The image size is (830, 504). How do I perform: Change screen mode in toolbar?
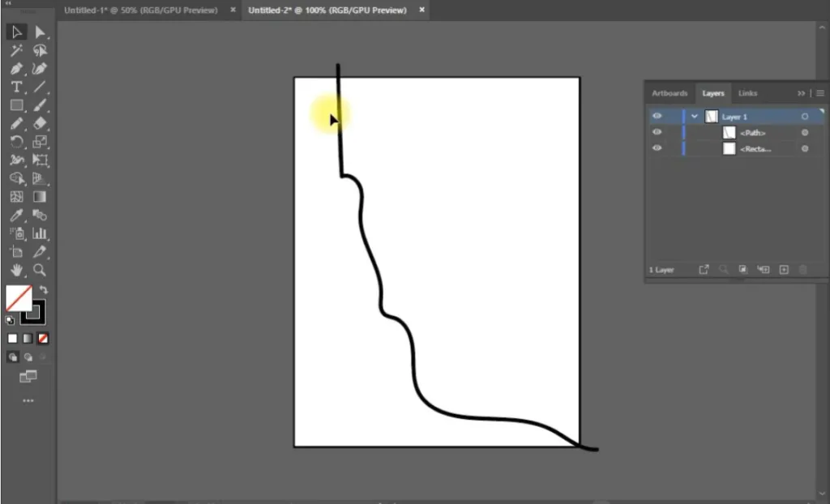[x=28, y=377]
